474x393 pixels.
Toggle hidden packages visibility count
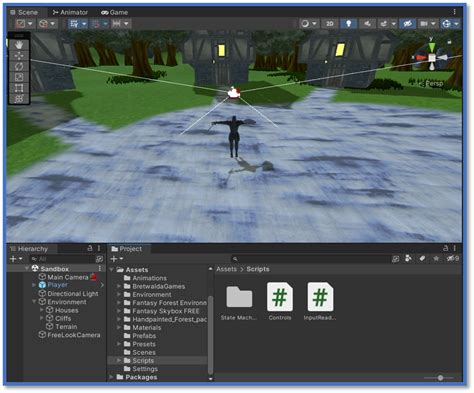[x=453, y=259]
